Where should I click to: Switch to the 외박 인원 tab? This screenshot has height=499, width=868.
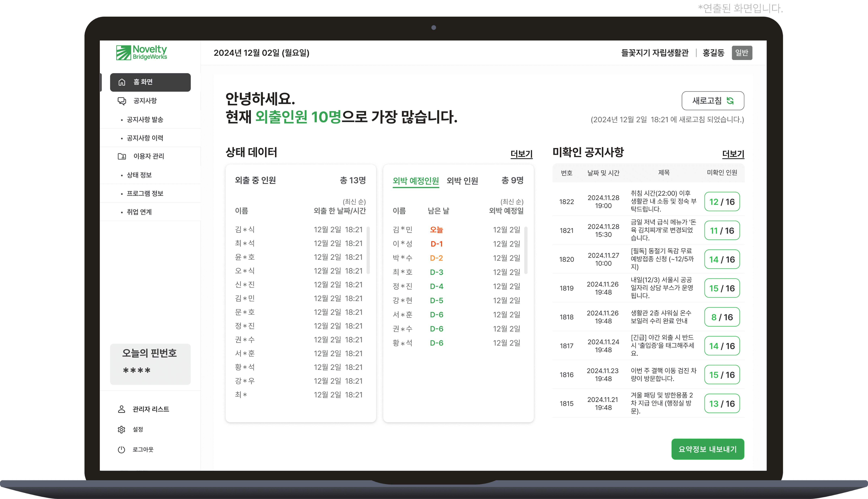point(462,181)
